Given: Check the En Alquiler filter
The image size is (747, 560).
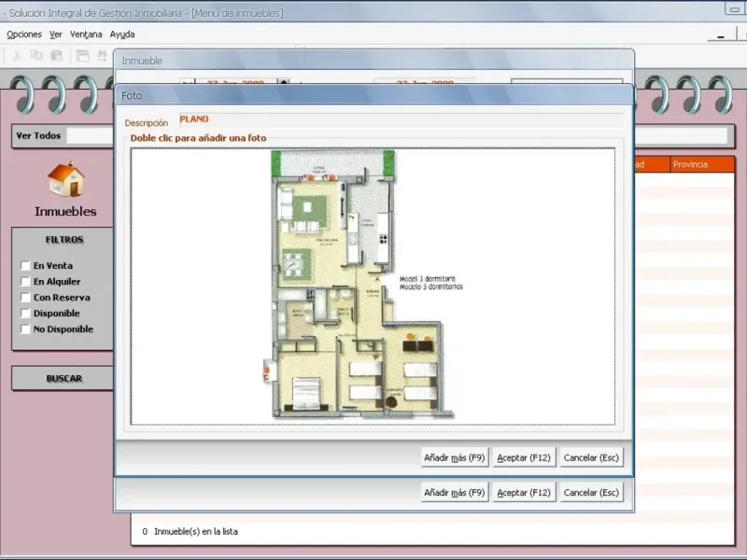Looking at the screenshot, I should 26,282.
